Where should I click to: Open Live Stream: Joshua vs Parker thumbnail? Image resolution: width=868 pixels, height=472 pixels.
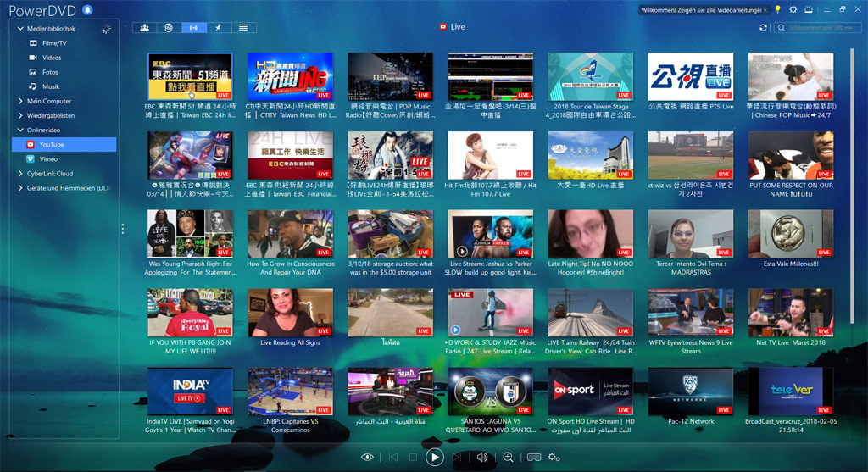pos(490,234)
